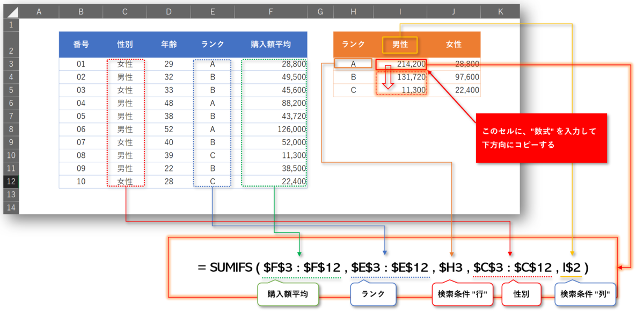The image size is (644, 317).
Task: Select column A header
Action: point(39,11)
